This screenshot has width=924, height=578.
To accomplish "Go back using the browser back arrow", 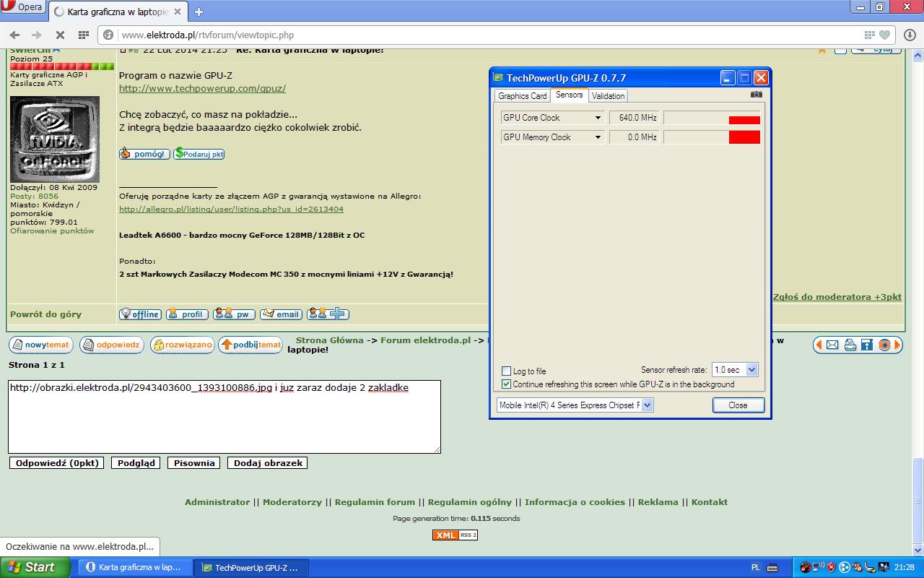I will point(14,35).
